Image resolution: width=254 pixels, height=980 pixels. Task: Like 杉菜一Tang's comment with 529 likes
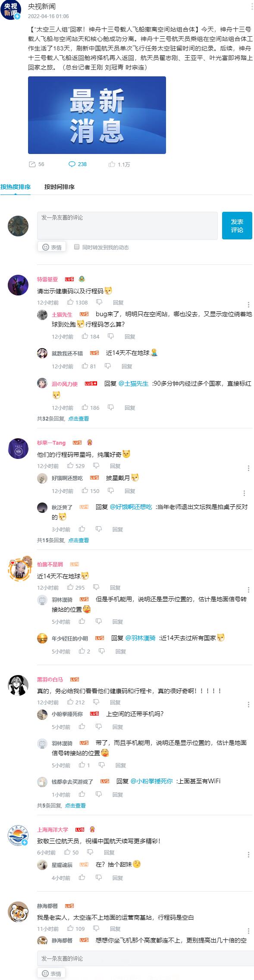coord(70,466)
